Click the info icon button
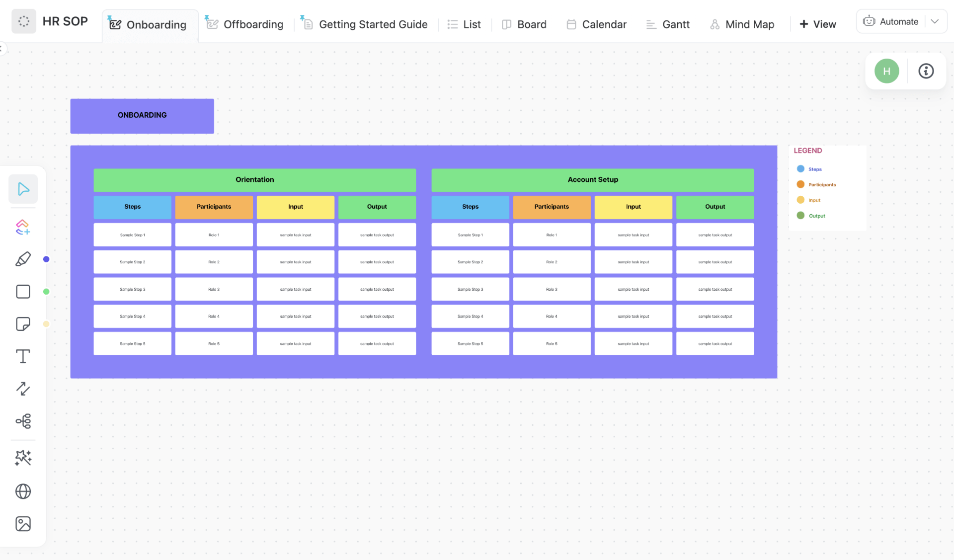 [926, 70]
